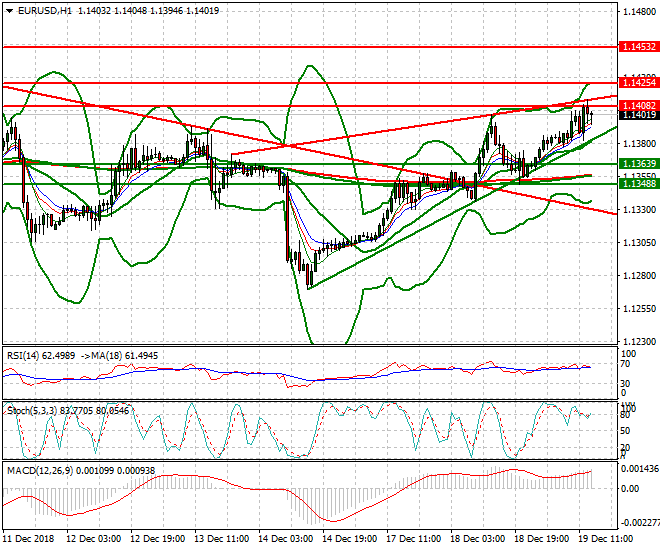Image resolution: width=660 pixels, height=550 pixels.
Task: Click the 1.12800 price scale value
Action: [639, 276]
